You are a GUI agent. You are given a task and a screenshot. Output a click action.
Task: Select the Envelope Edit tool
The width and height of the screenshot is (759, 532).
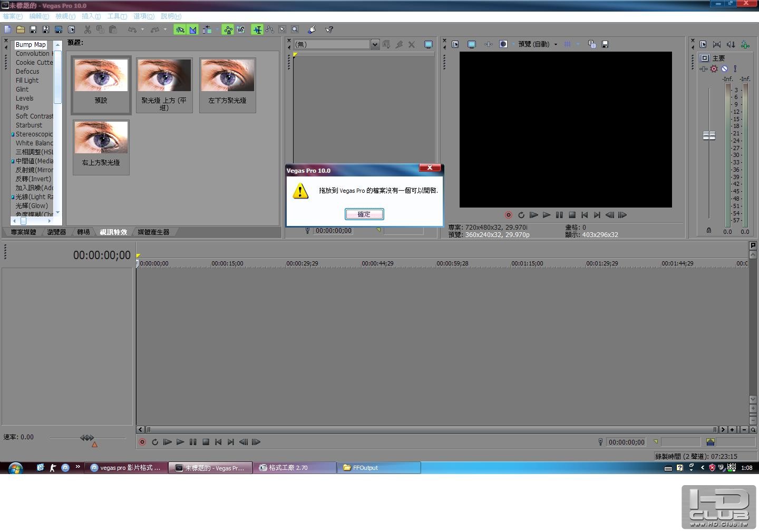click(x=270, y=29)
